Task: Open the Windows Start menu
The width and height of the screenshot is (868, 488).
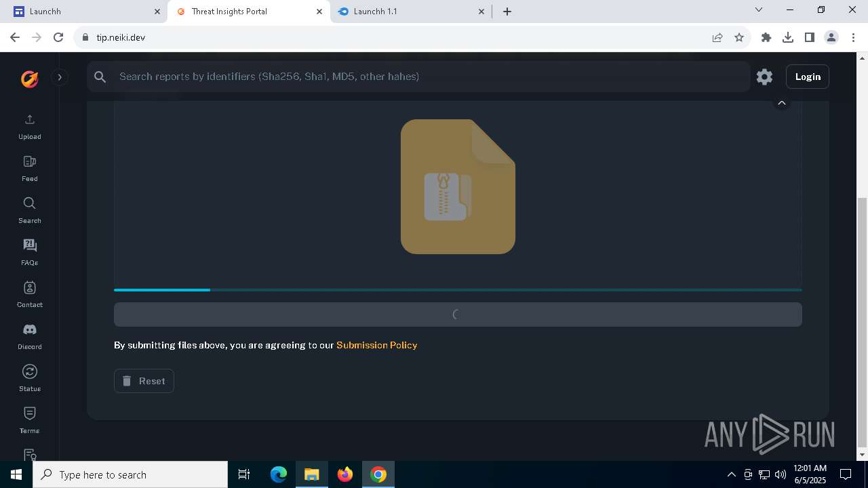Action: (16, 474)
